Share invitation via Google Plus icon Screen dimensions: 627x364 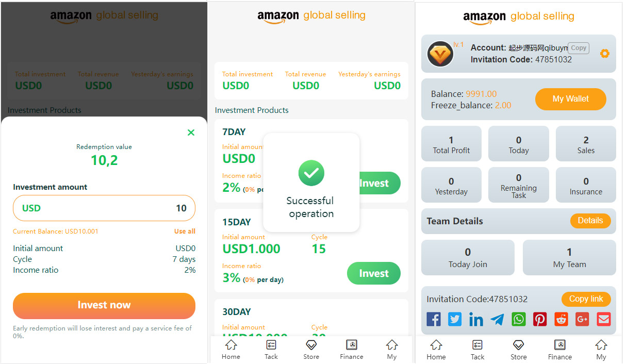582,319
